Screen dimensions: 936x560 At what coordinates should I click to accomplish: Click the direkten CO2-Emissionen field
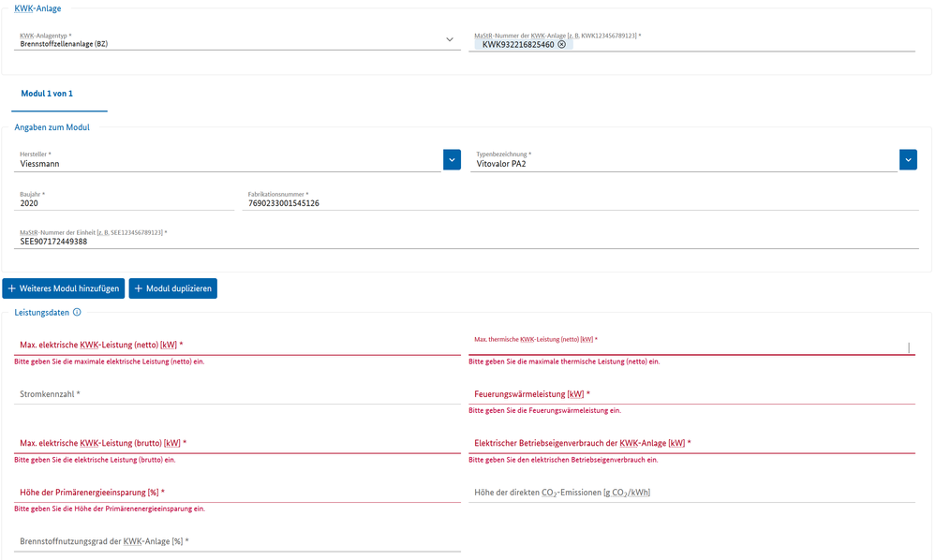691,493
